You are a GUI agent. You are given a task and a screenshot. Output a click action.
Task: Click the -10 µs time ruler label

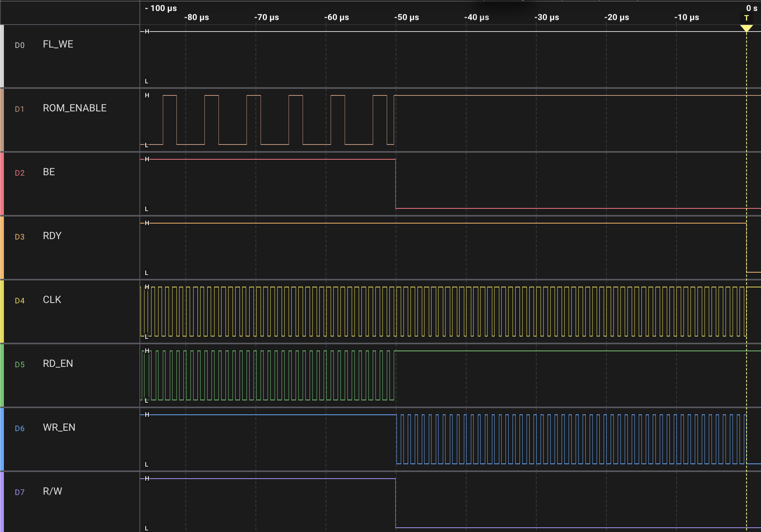[x=686, y=18]
